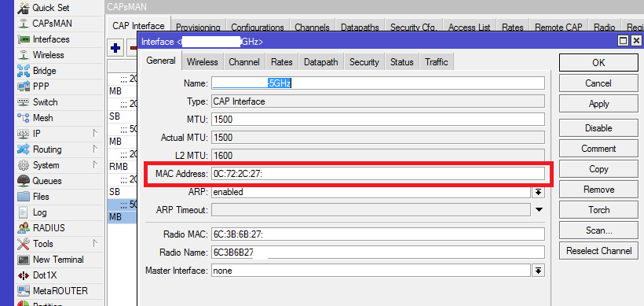
Task: Switch to General tab
Action: coord(161,61)
